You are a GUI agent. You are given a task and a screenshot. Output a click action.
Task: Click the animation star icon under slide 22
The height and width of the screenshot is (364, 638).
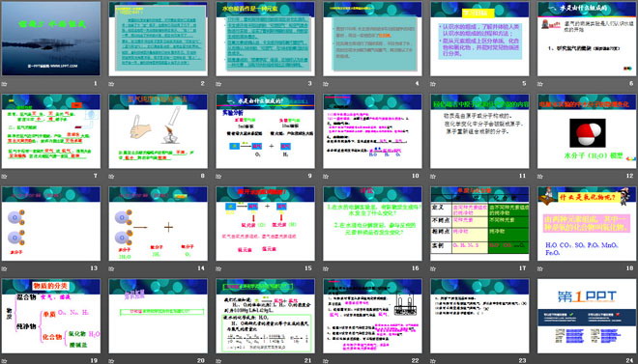326,361
